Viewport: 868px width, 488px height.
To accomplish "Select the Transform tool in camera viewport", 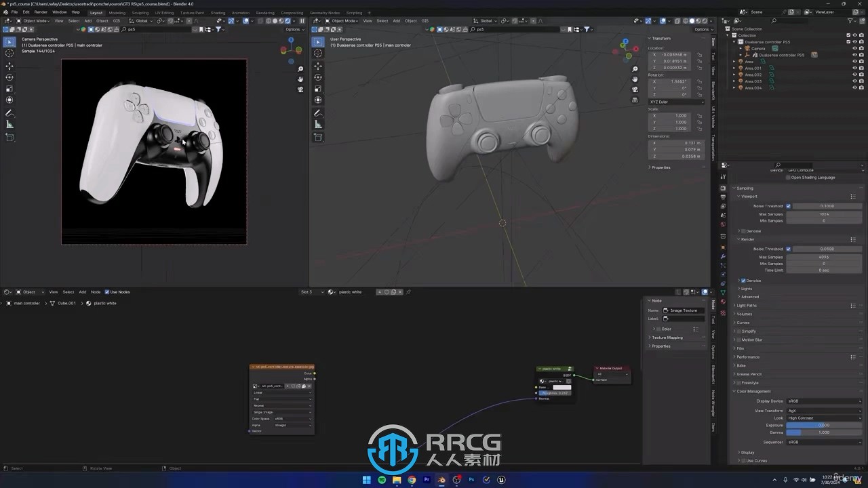I will coord(9,100).
